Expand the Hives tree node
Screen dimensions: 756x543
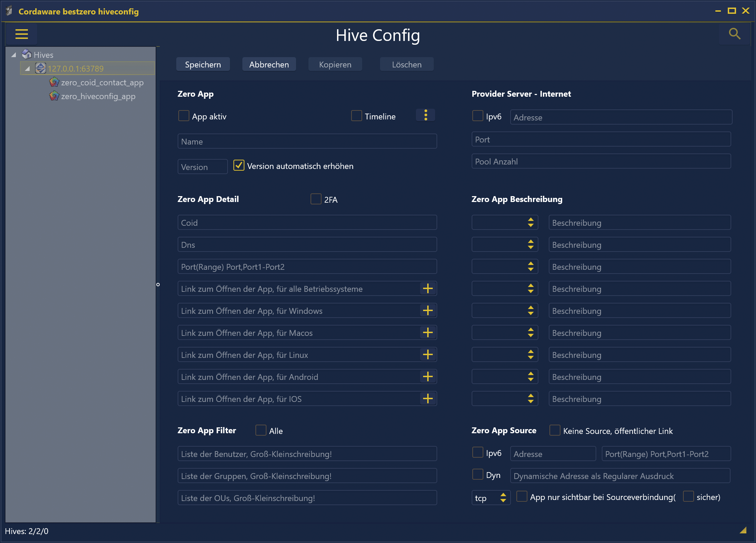pyautogui.click(x=13, y=54)
